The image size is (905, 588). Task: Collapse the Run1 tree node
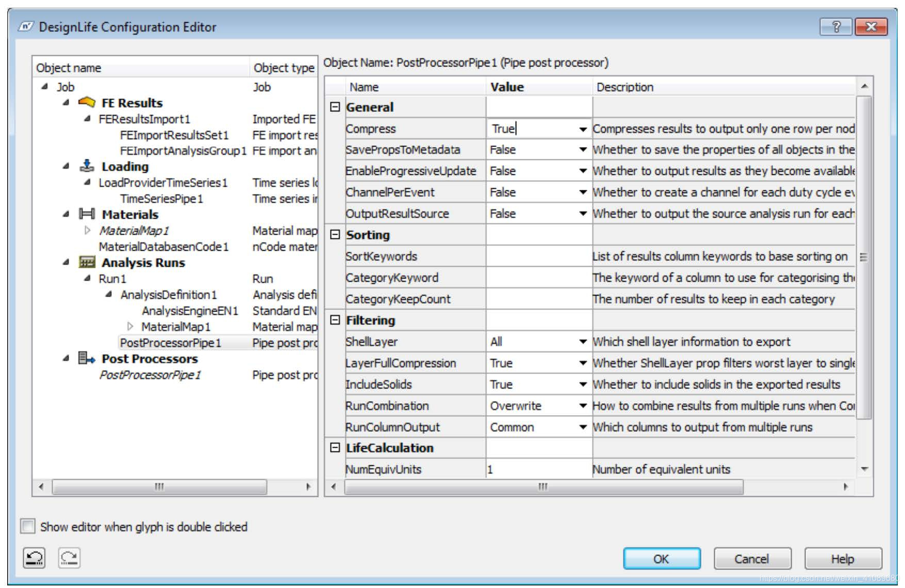coord(87,278)
